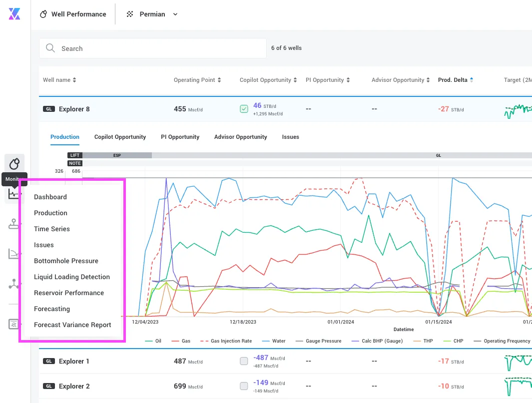This screenshot has width=532, height=403.
Task: Toggle Gas Injection Rate legend series
Action: point(226,341)
